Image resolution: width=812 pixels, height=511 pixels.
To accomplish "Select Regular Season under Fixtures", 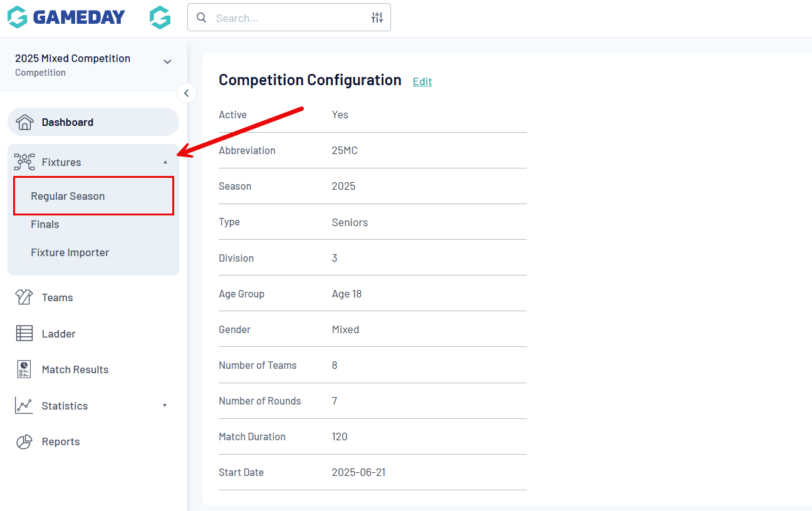I will pos(68,196).
